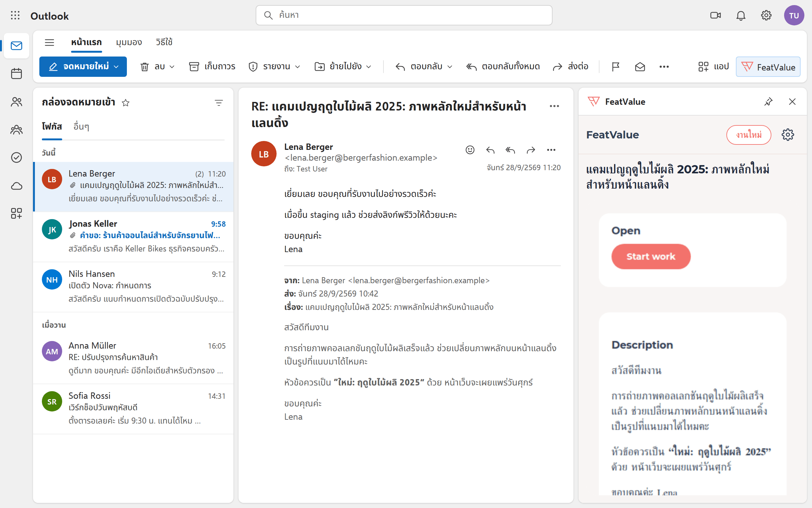Screen dimensions: 812x508
Task: Open notifications bell
Action: pos(741,16)
